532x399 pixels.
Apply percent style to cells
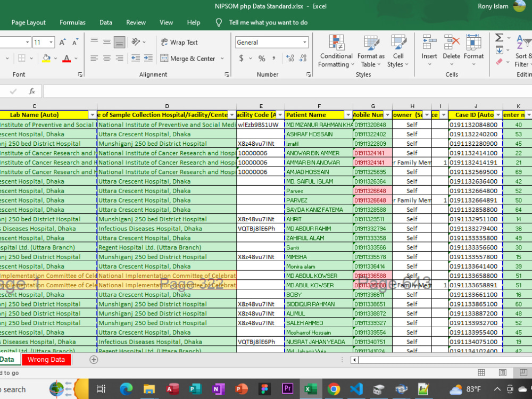[262, 59]
